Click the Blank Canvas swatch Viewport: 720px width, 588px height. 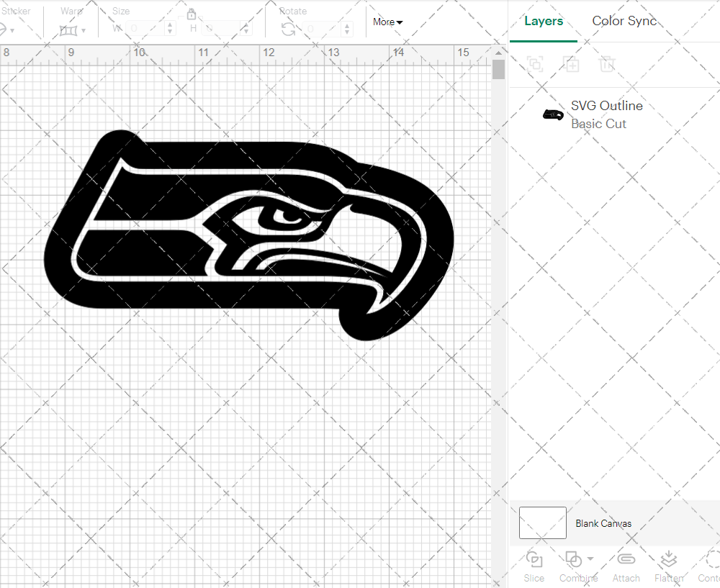coord(542,523)
